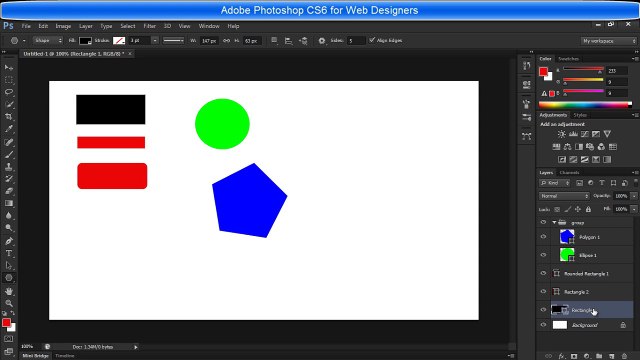The height and width of the screenshot is (360, 640).
Task: Hide the Rectangle 2 layer
Action: [543, 292]
